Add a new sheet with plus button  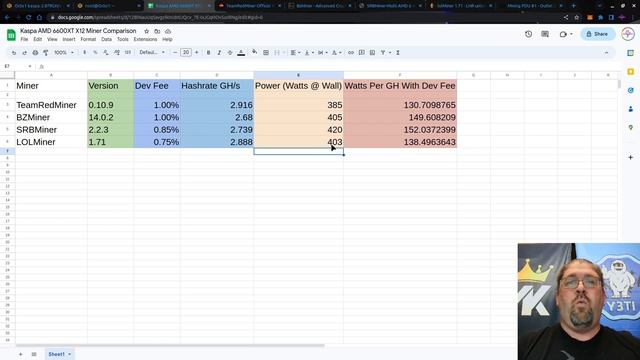[20, 354]
